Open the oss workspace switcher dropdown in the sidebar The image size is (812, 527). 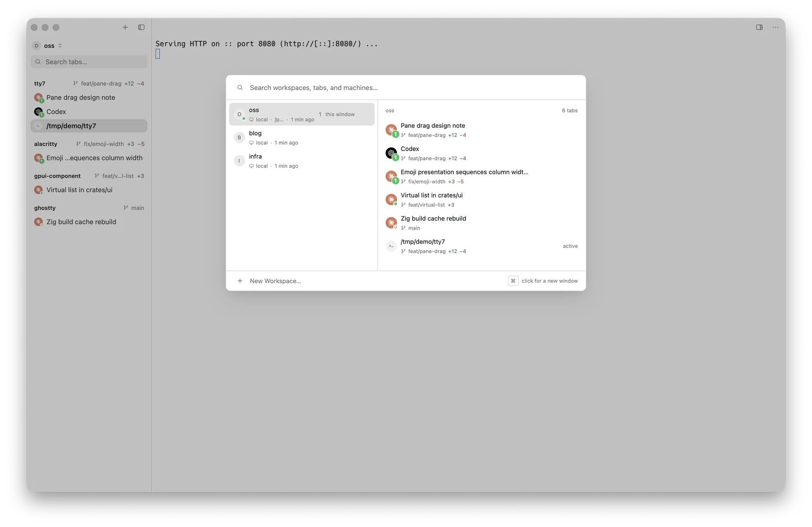47,46
